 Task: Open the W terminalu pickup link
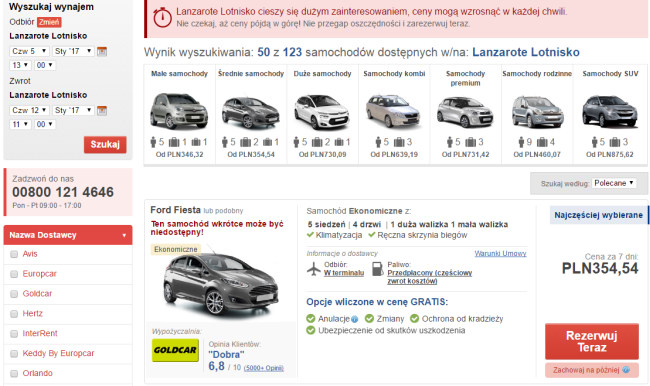click(x=344, y=273)
